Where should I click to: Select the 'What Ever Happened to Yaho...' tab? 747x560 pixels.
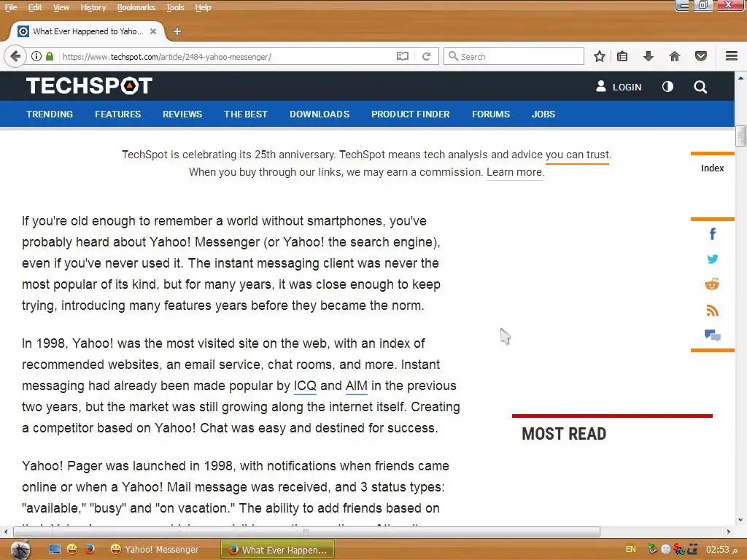tap(88, 31)
